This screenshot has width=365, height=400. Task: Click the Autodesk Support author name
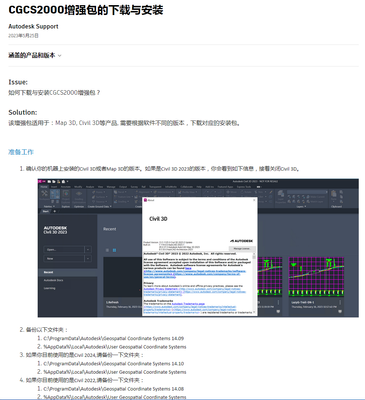click(x=33, y=26)
